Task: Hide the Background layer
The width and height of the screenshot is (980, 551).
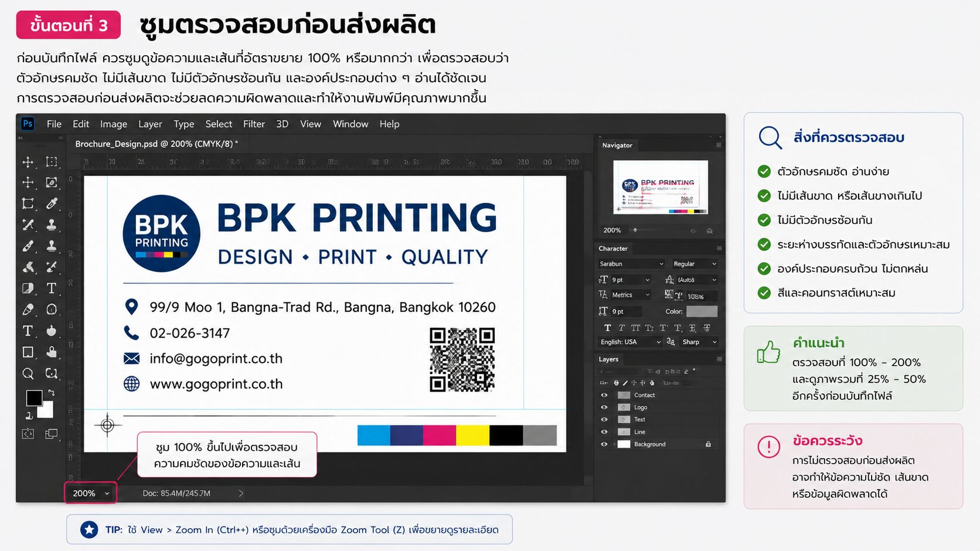Action: [604, 444]
